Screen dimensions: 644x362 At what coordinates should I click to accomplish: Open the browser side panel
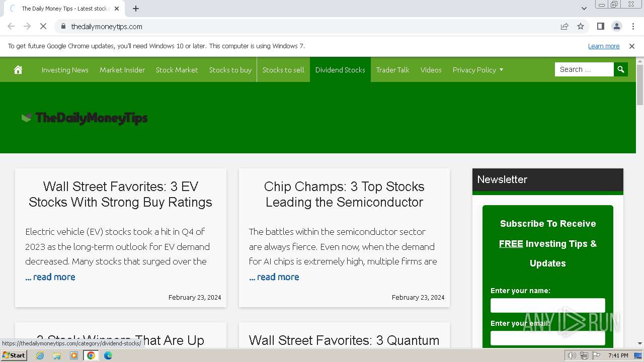tap(600, 27)
